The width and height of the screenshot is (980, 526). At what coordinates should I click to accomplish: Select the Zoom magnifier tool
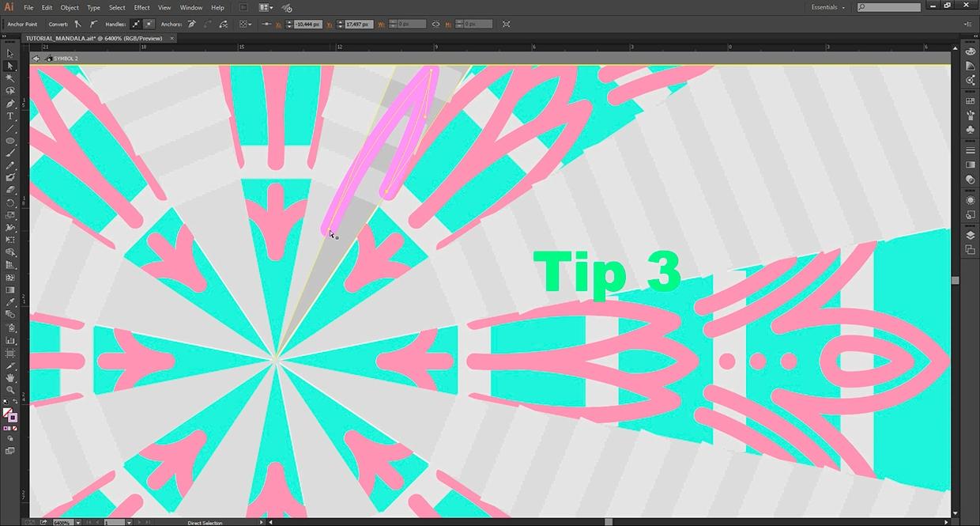10,390
